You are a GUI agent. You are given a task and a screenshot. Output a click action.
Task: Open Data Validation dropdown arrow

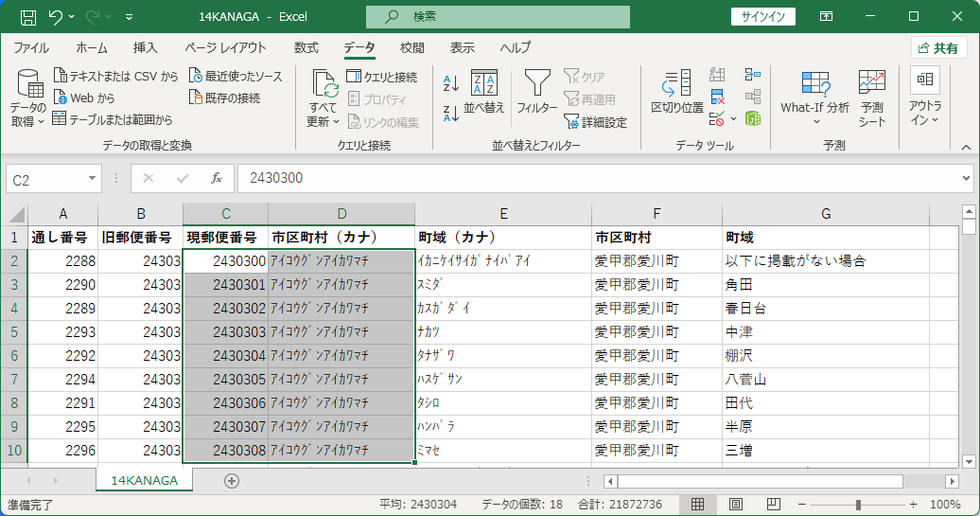pyautogui.click(x=733, y=119)
